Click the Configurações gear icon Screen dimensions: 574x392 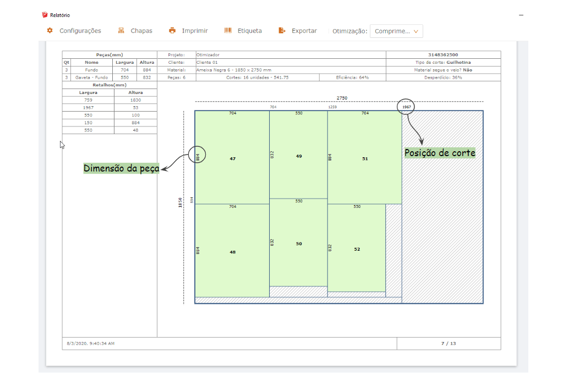[50, 31]
